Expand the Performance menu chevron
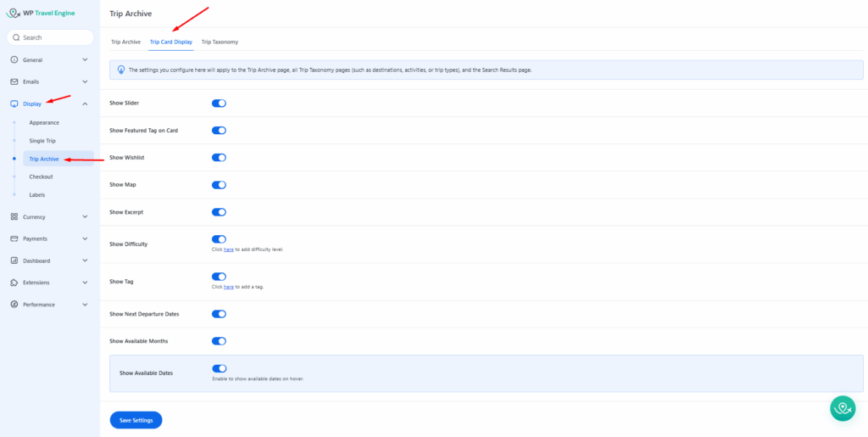This screenshot has height=437, width=868. point(85,305)
